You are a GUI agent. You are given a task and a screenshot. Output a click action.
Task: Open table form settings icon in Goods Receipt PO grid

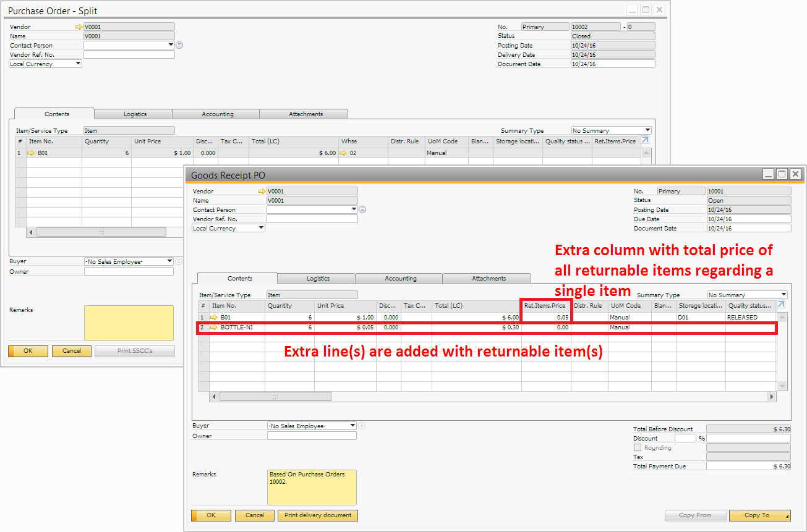[782, 305]
